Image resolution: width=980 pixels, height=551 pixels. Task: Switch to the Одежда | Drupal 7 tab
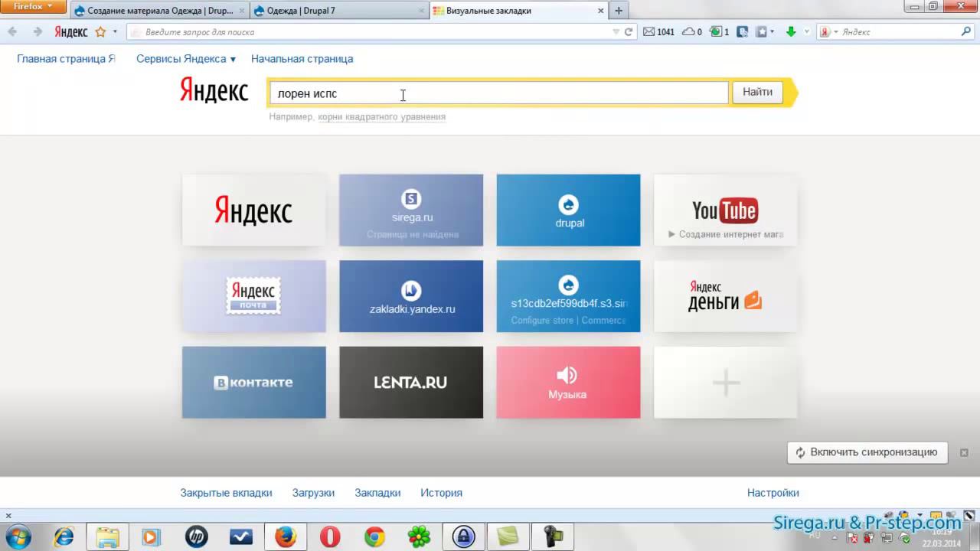coord(338,11)
